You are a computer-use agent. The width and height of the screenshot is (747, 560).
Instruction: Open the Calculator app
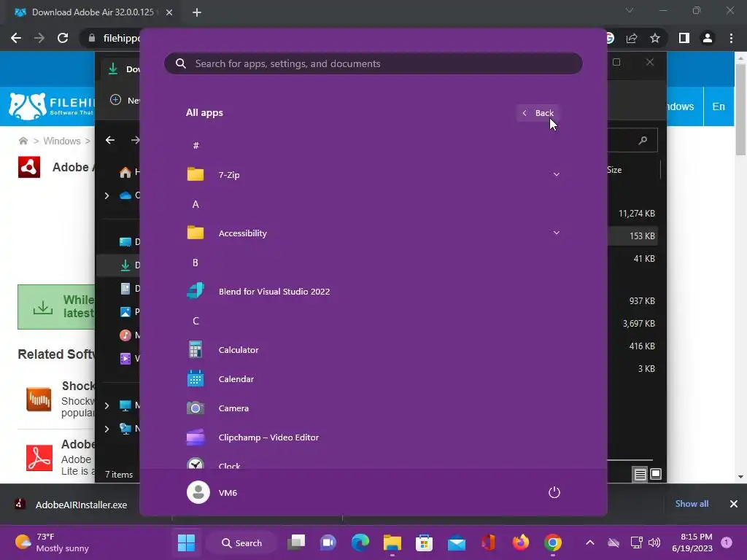point(373,349)
